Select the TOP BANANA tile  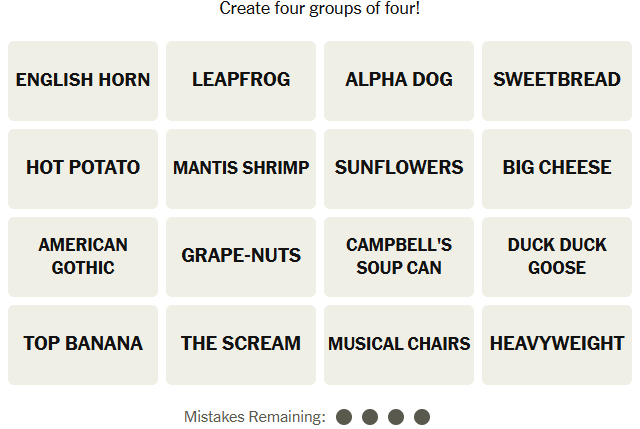click(x=83, y=345)
